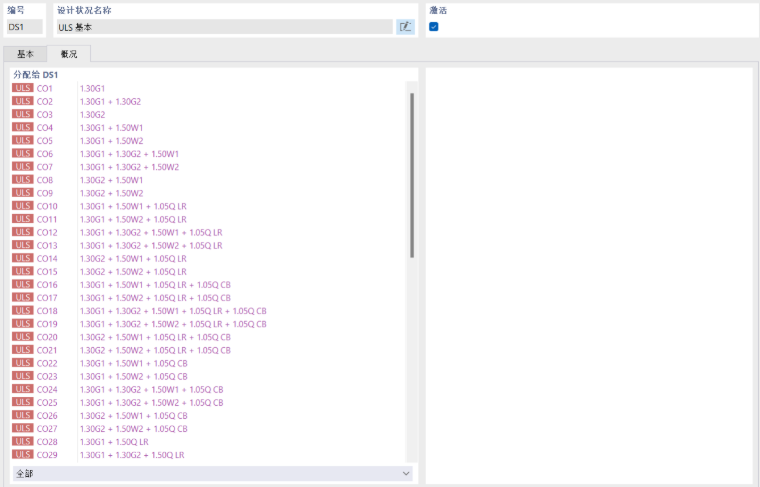Image resolution: width=760 pixels, height=487 pixels.
Task: Toggle the 激活 checkbox
Action: pos(434,27)
